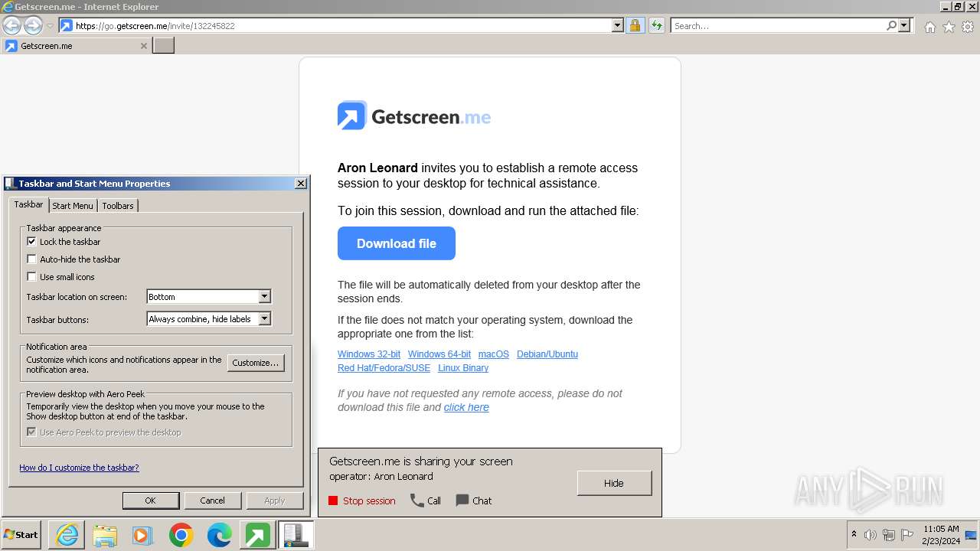Viewport: 980px width, 551px height.
Task: Open the network tray icon
Action: coord(889,535)
